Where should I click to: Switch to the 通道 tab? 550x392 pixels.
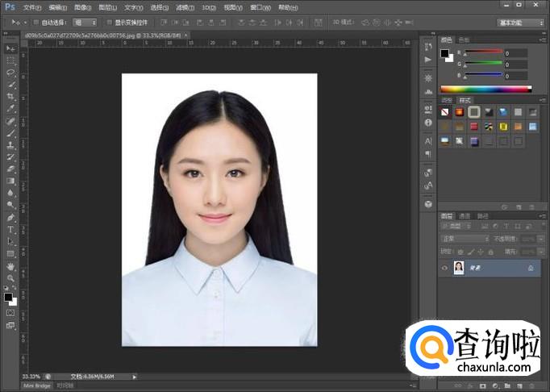[465, 216]
